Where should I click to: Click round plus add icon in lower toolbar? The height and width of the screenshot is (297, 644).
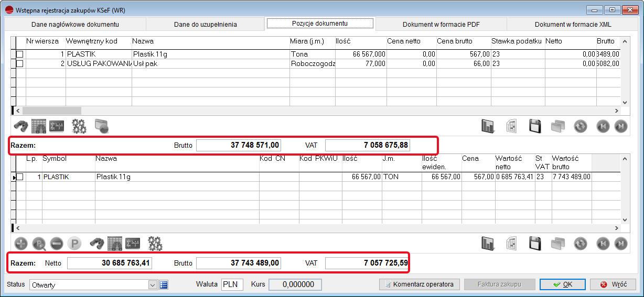click(20, 243)
